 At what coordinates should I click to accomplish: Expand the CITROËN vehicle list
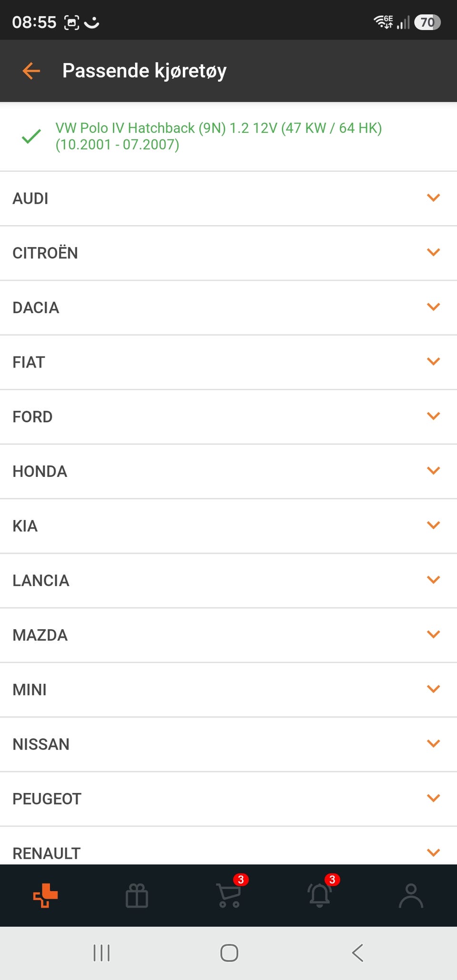[228, 253]
